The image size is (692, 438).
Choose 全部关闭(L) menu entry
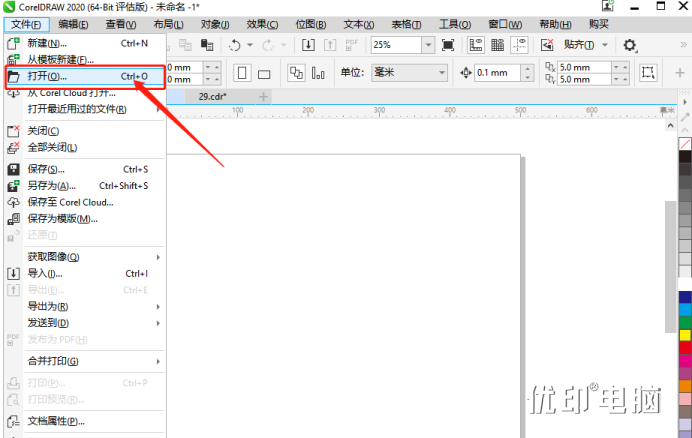tap(85, 147)
